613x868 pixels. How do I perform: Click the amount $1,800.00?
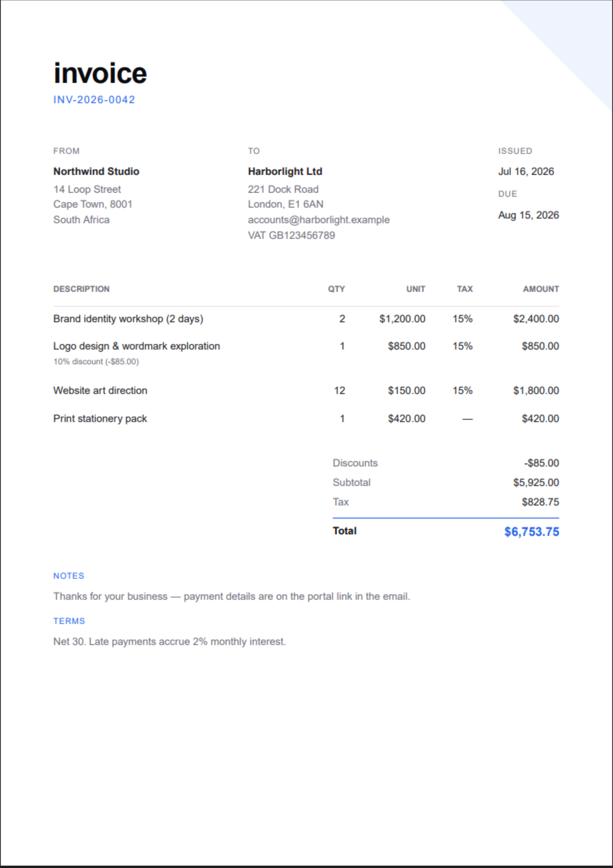(x=536, y=391)
